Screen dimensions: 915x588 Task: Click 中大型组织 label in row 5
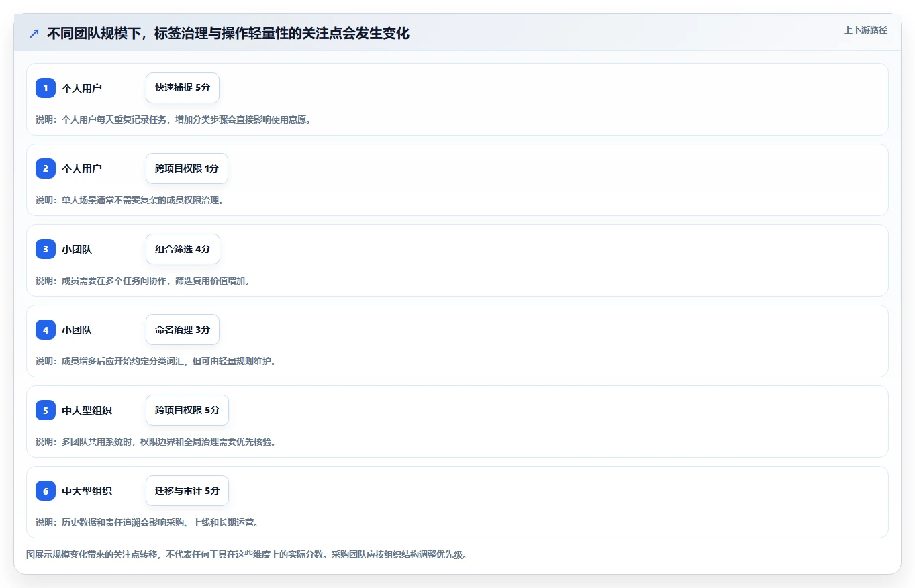tap(87, 410)
